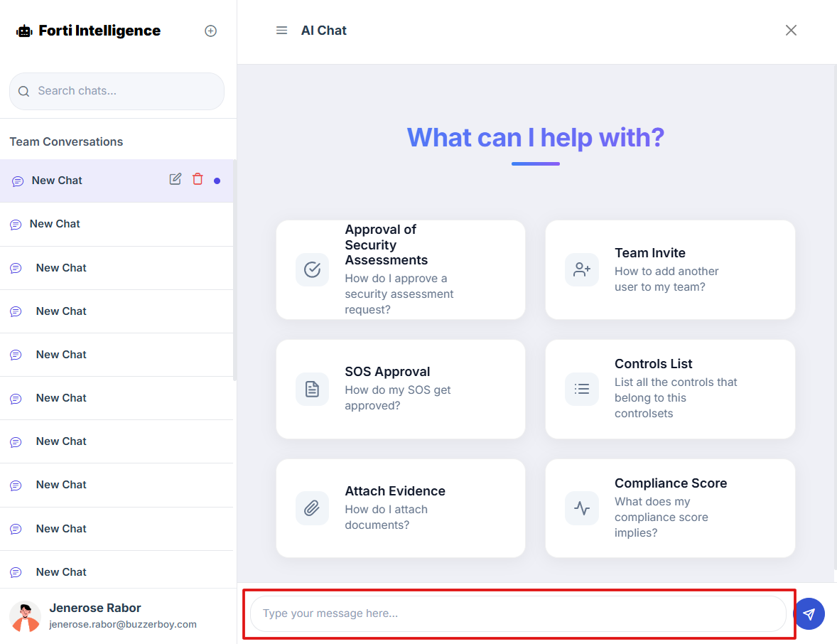Choose the SOS Approval suggestion card
The image size is (837, 644).
(x=401, y=389)
